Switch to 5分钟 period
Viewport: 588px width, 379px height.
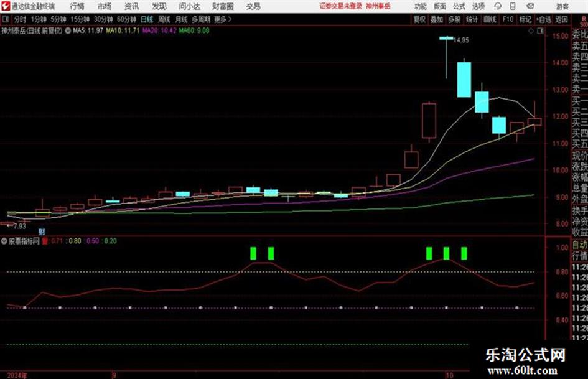[58, 19]
